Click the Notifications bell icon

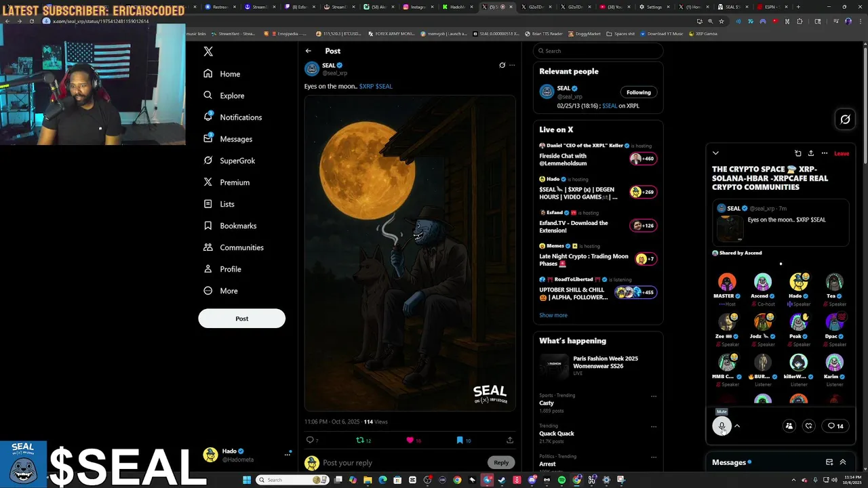pyautogui.click(x=208, y=117)
